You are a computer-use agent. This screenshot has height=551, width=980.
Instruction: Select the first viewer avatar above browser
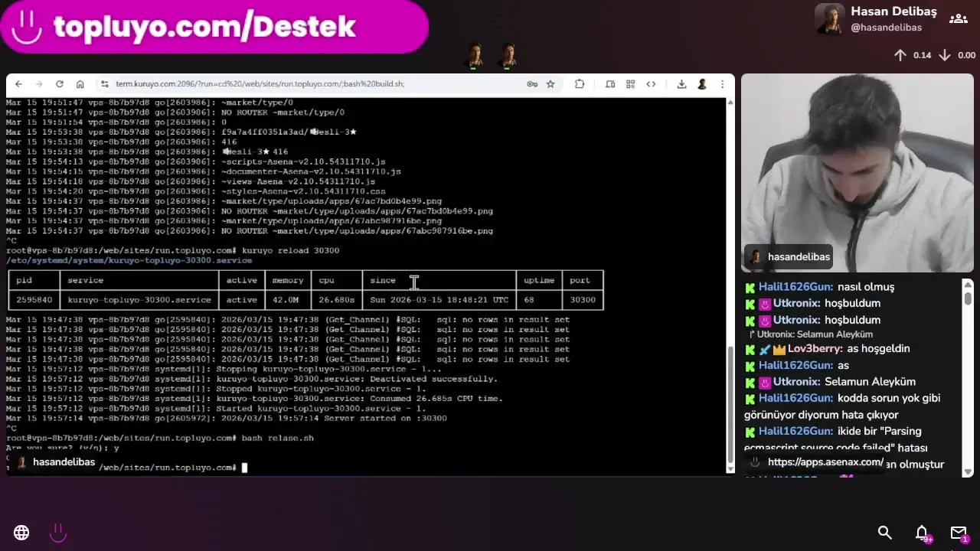click(475, 56)
